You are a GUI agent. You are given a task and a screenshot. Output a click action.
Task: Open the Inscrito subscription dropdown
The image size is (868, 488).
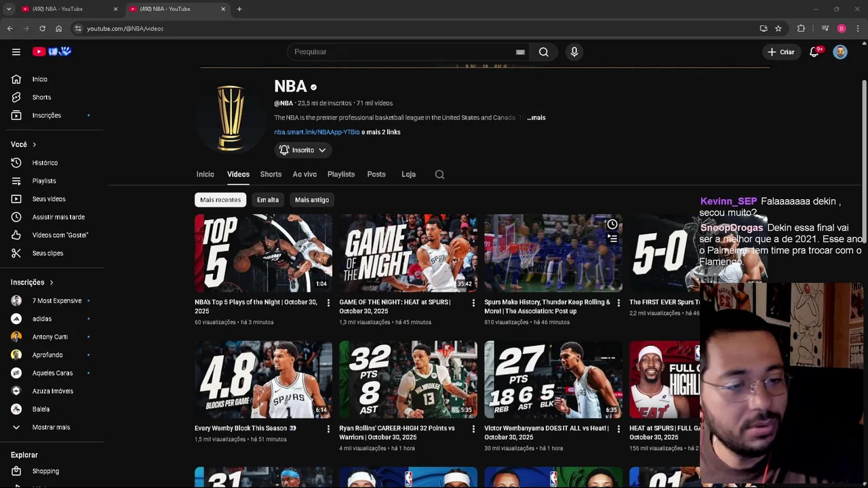(302, 150)
